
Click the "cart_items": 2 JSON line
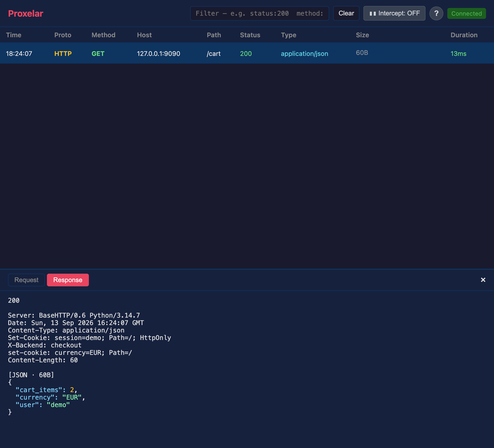(46, 390)
